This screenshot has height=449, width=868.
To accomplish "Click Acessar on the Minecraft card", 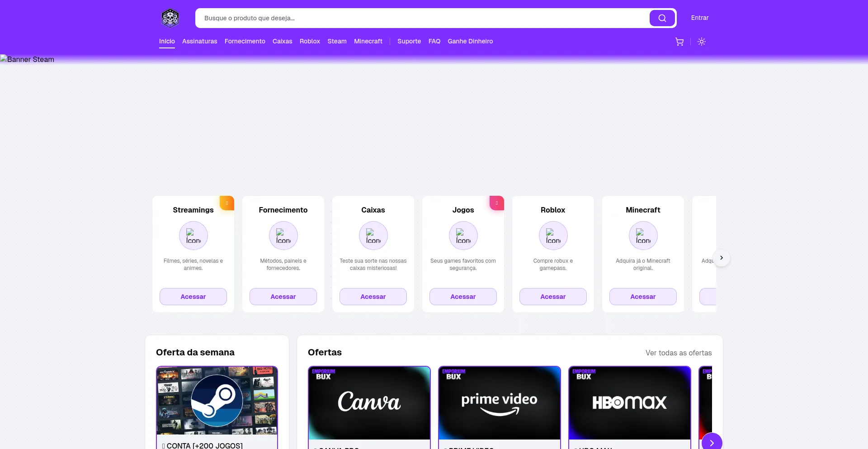I will [643, 297].
